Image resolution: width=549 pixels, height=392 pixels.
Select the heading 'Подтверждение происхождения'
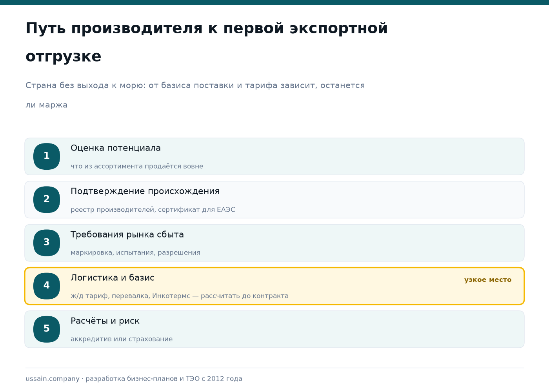145,191
